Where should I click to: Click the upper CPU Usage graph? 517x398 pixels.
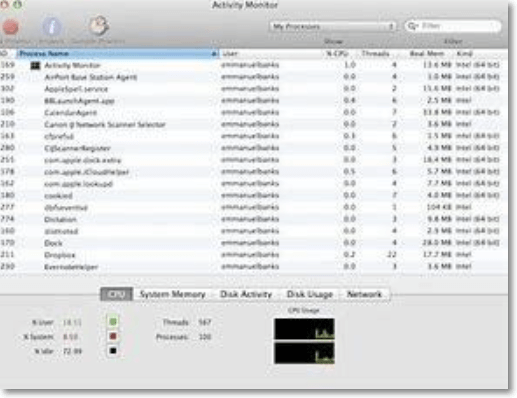click(x=304, y=329)
